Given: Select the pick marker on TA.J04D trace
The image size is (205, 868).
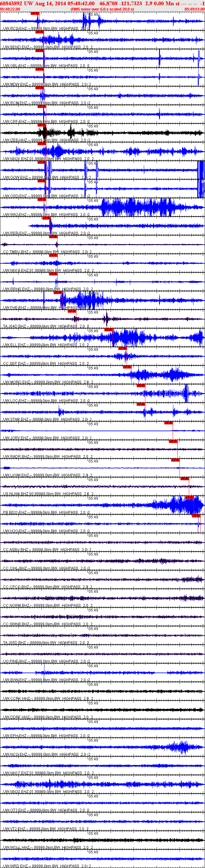Looking at the screenshot, I should (x=72, y=311).
